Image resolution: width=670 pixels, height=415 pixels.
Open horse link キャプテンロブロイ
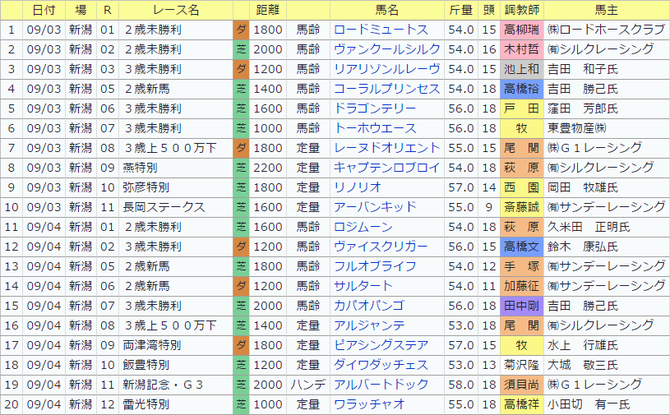(x=387, y=168)
